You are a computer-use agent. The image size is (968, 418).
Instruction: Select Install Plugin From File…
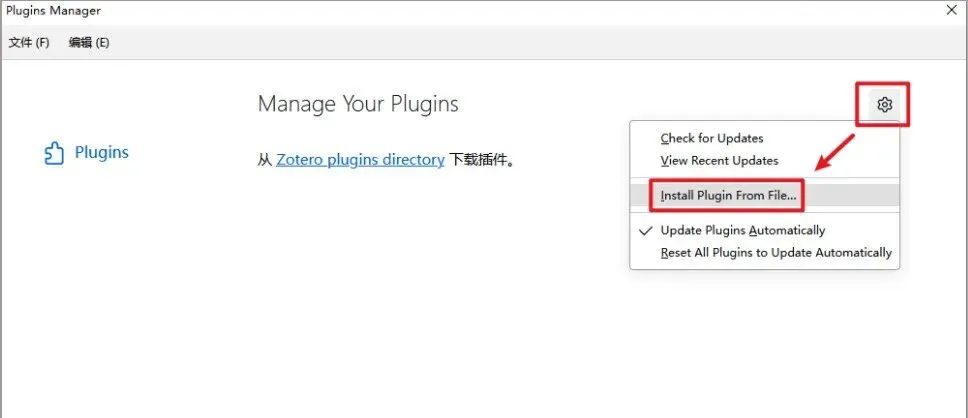coord(764,196)
